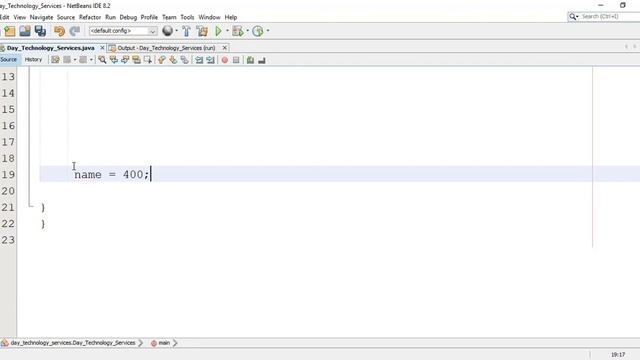640x360 pixels.
Task: Open the Debug menu
Action: pos(128,17)
